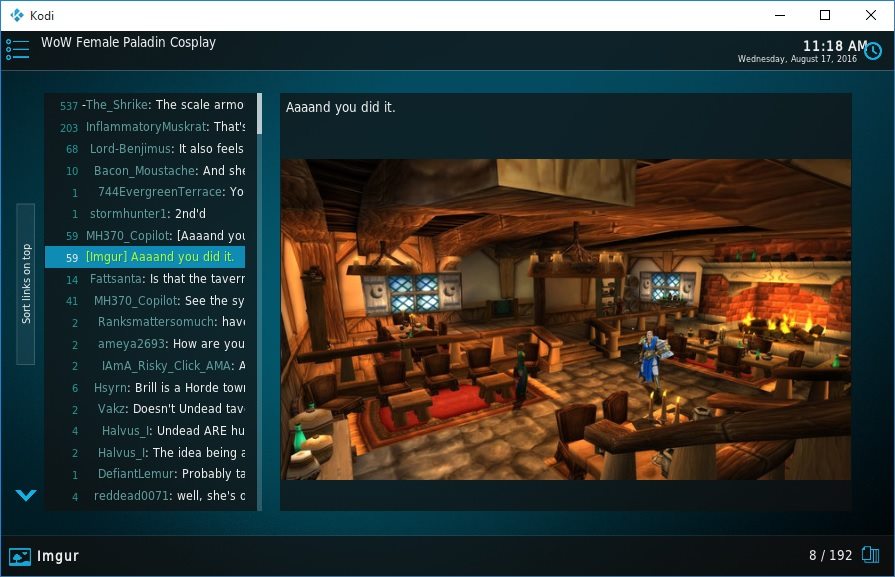This screenshot has height=577, width=895.
Task: Toggle the 'Sort links on top' side tab
Action: point(26,284)
